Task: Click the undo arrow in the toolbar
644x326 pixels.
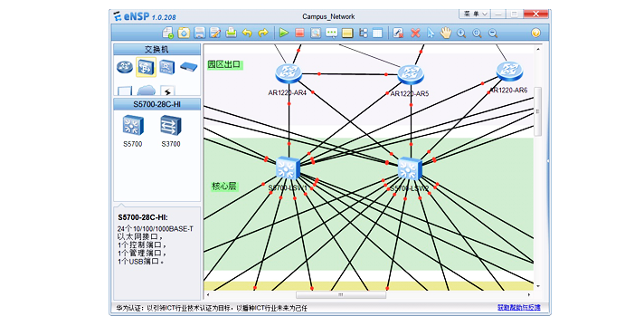Action: click(247, 33)
